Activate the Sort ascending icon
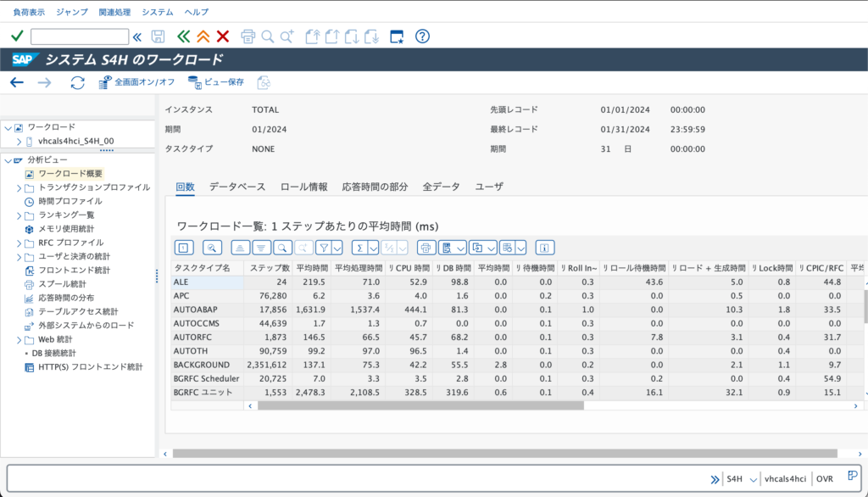Screen dimensions: 868x497 [x=238, y=248]
